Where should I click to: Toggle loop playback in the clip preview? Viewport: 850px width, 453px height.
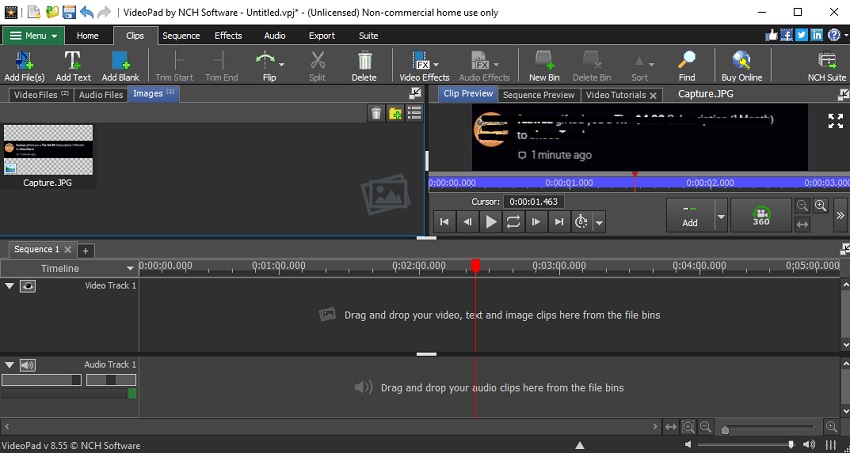click(513, 222)
